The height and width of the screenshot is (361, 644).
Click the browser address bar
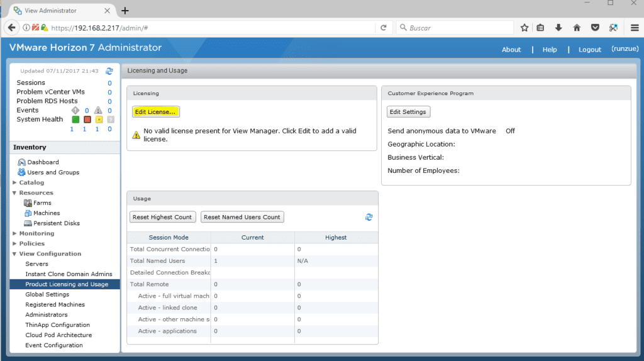click(x=211, y=28)
